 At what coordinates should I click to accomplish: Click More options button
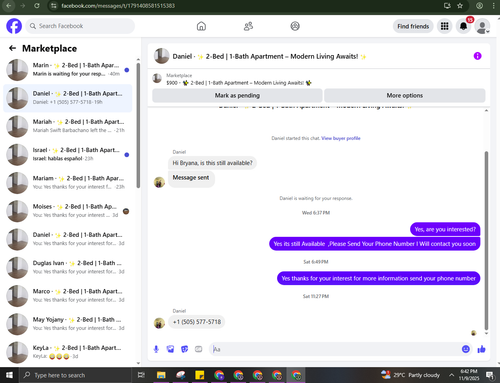coord(405,95)
